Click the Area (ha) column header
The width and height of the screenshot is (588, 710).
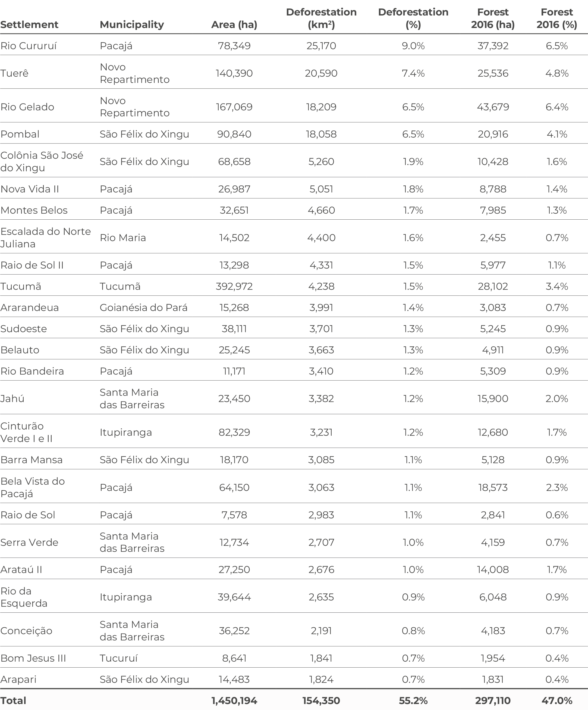[x=234, y=25]
